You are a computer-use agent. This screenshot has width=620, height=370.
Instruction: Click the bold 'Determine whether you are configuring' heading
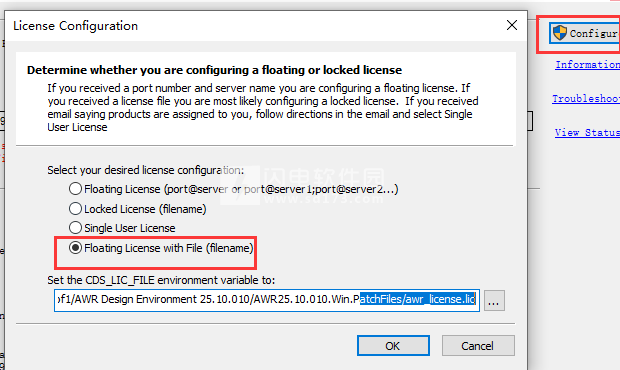214,70
